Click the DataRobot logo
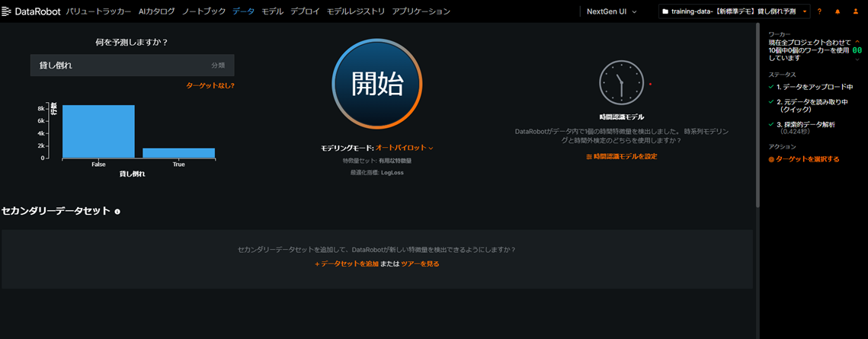The width and height of the screenshot is (868, 339). point(31,11)
